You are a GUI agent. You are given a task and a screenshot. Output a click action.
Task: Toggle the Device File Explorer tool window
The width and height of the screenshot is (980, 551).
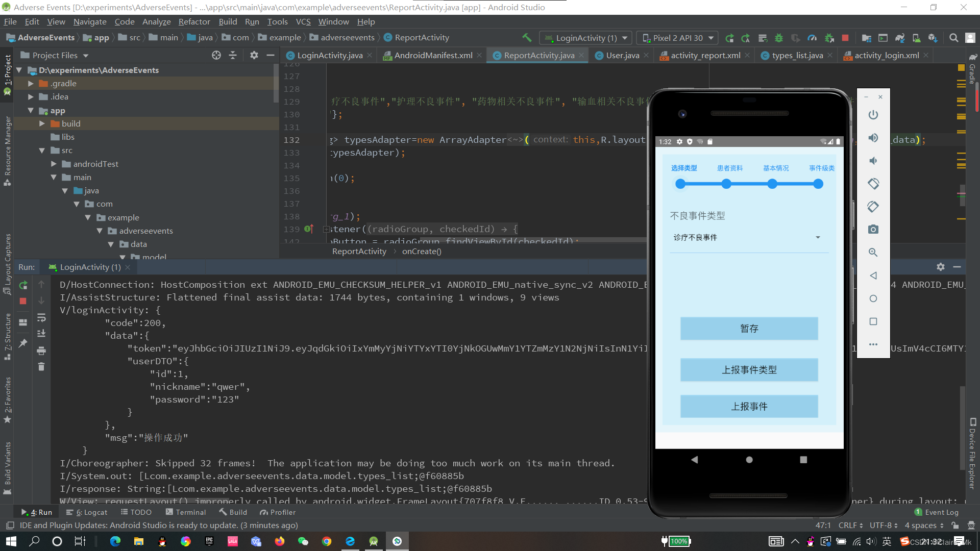point(972,454)
